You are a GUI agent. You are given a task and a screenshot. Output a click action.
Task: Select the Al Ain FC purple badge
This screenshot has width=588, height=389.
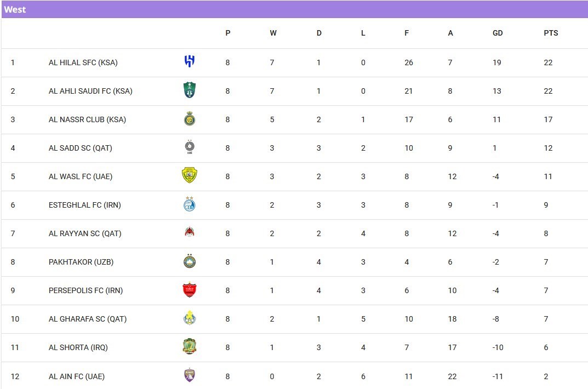pyautogui.click(x=189, y=375)
